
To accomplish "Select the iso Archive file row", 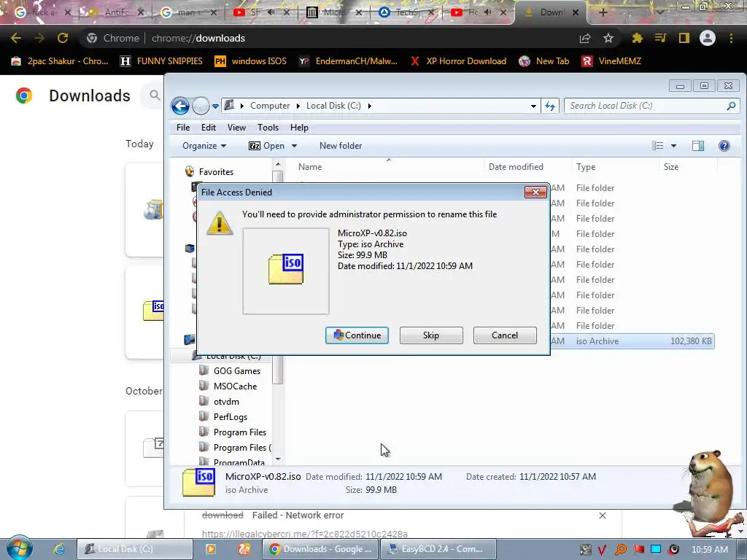I will point(632,341).
